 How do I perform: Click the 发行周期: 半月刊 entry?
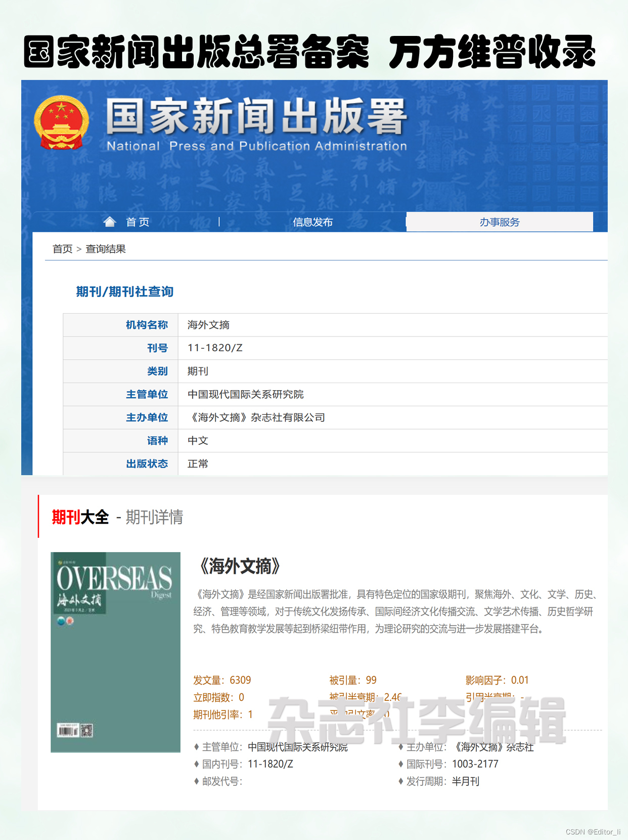point(439,781)
